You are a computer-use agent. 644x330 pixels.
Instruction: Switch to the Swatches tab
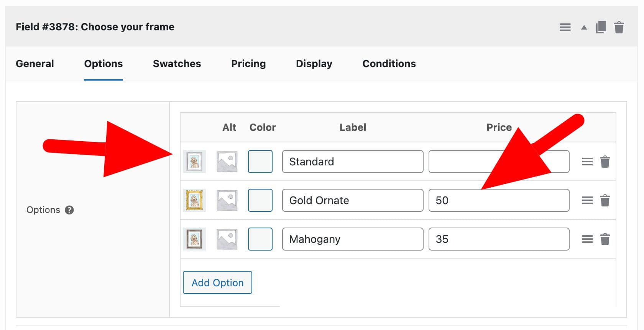coord(177,64)
